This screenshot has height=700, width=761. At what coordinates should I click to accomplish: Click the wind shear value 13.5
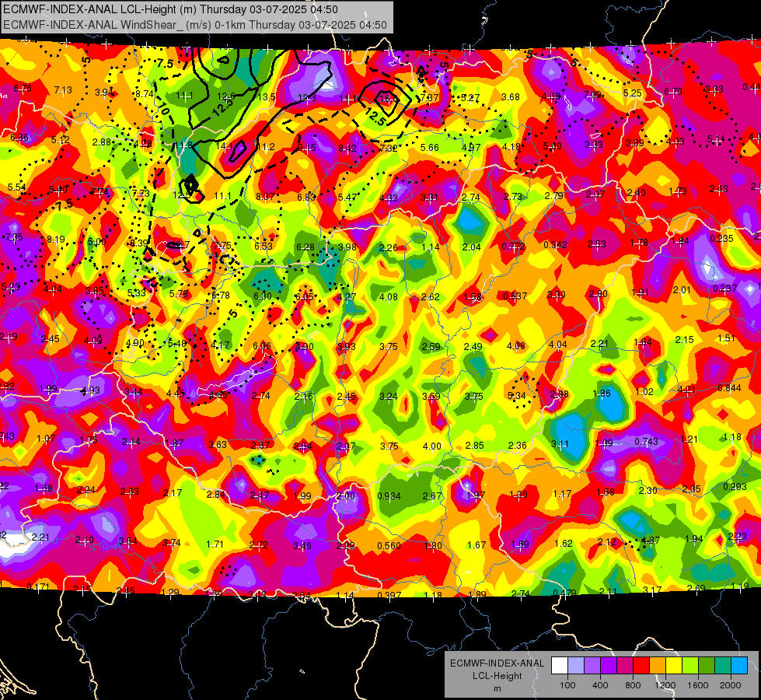(x=267, y=97)
